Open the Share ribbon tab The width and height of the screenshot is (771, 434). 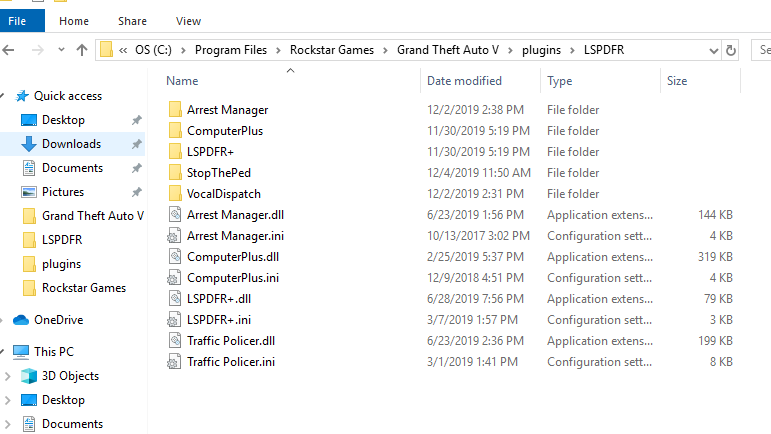132,20
